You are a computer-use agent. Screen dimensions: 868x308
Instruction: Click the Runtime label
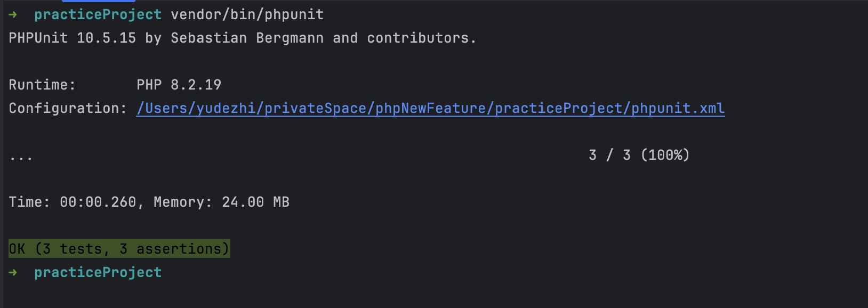[42, 85]
